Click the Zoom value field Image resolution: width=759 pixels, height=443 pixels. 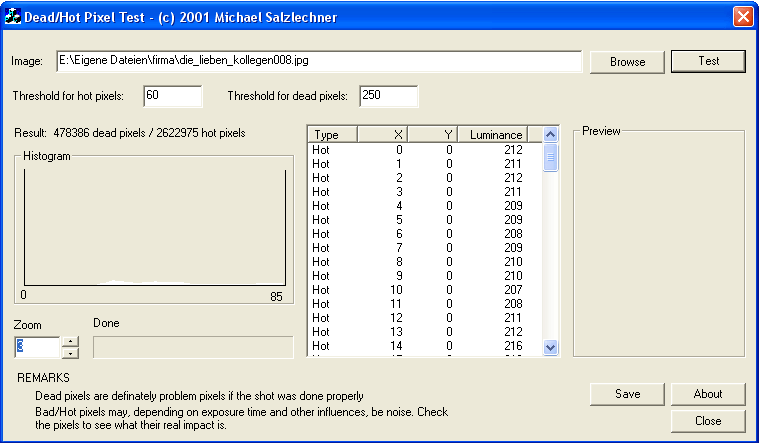pos(37,347)
